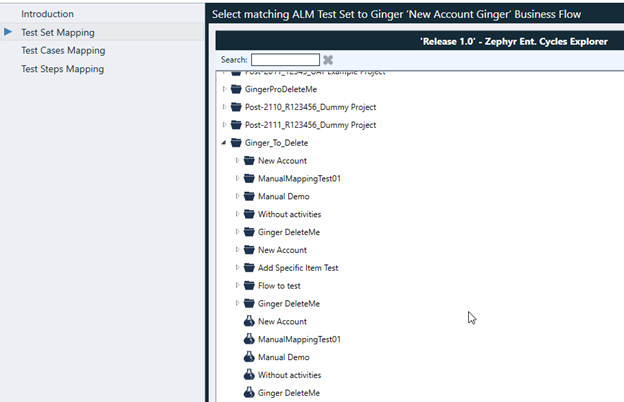624x402 pixels.
Task: Click the Without activities flask test set icon
Action: pos(249,375)
